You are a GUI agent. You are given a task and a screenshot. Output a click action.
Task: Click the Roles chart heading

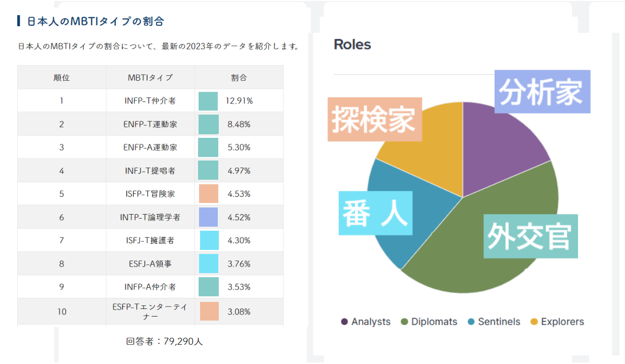tap(352, 44)
